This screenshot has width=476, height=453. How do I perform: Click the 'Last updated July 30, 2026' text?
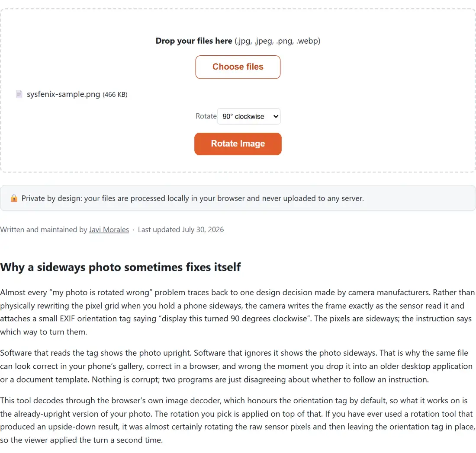pos(181,230)
